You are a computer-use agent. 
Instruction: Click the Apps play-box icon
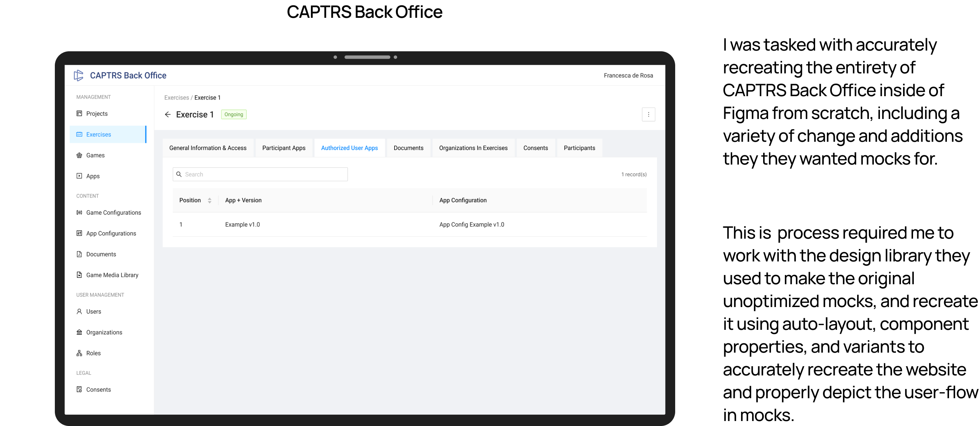pos(79,176)
